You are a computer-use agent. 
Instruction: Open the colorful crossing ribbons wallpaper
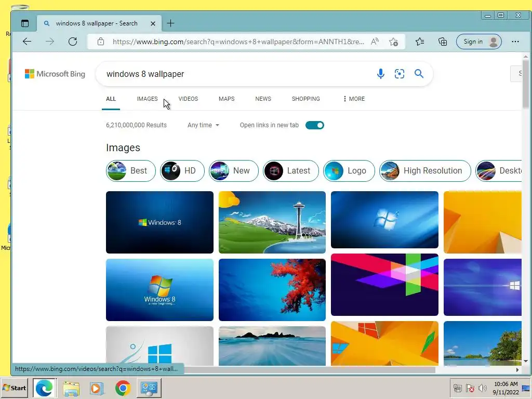(384, 285)
